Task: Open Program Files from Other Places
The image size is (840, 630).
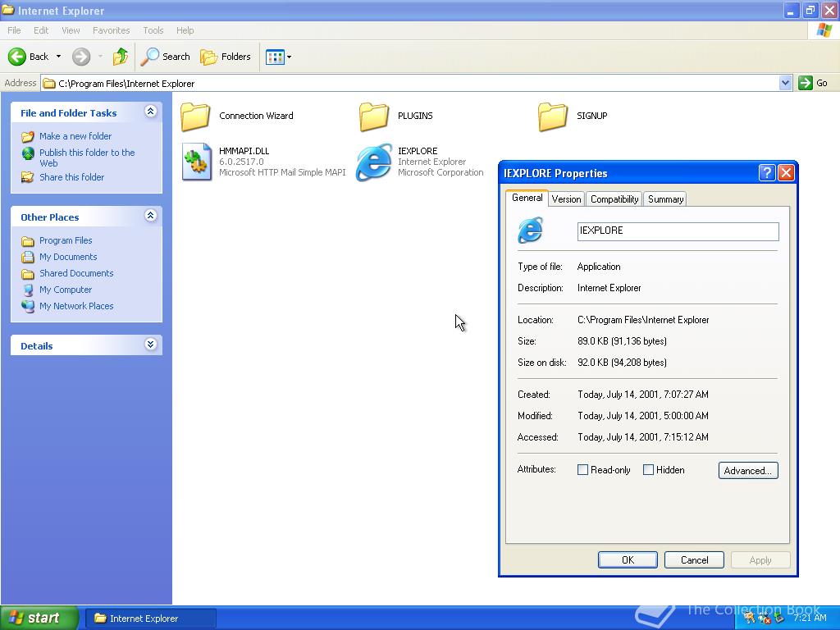Action: 66,240
